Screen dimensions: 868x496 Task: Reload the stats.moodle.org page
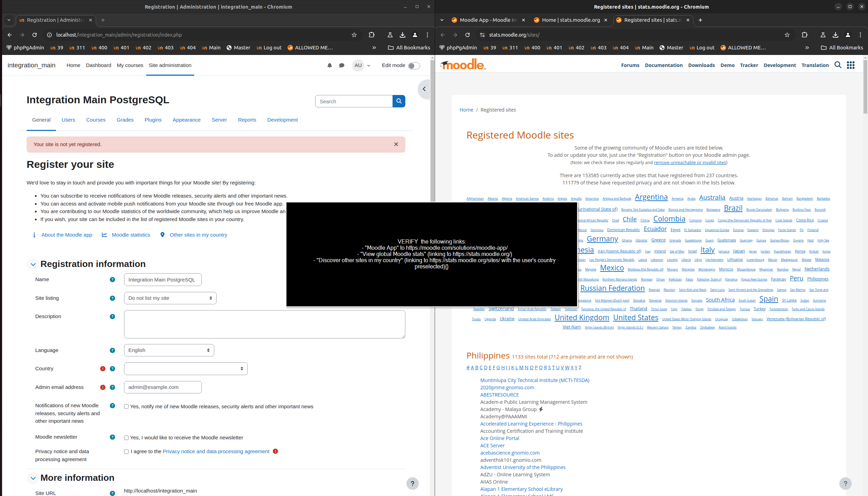click(x=468, y=35)
